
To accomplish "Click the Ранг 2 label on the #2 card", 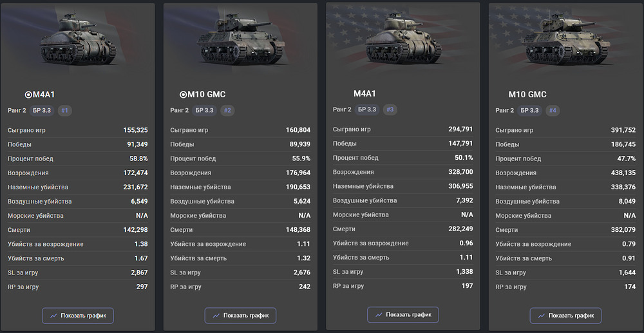I will coord(180,110).
